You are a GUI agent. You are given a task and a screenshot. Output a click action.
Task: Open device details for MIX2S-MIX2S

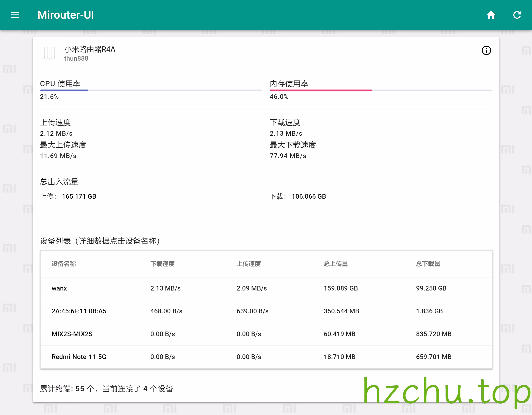tap(72, 334)
